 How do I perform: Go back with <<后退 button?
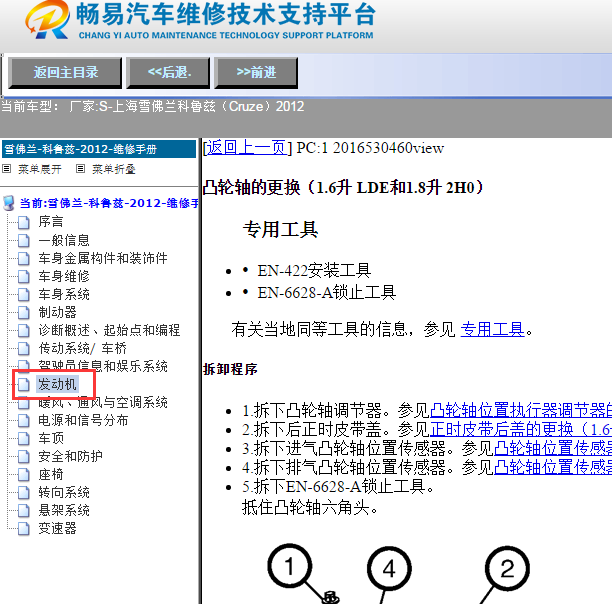tap(168, 73)
